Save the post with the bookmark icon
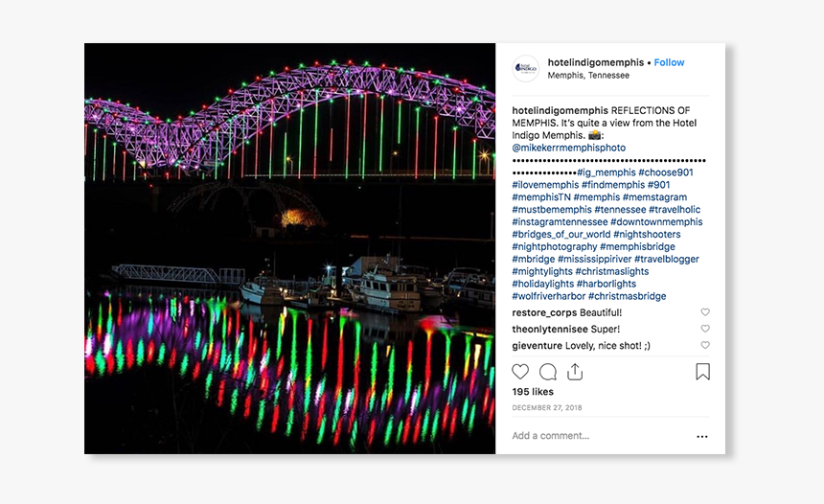 tap(702, 372)
